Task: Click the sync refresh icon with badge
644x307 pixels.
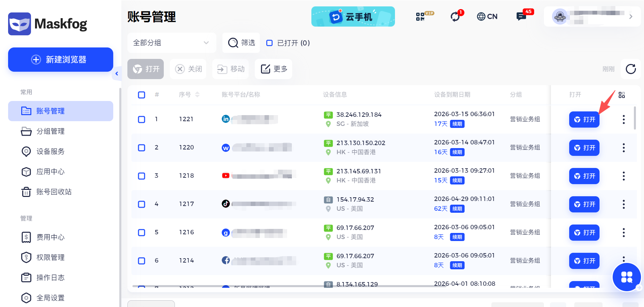Action: (456, 16)
